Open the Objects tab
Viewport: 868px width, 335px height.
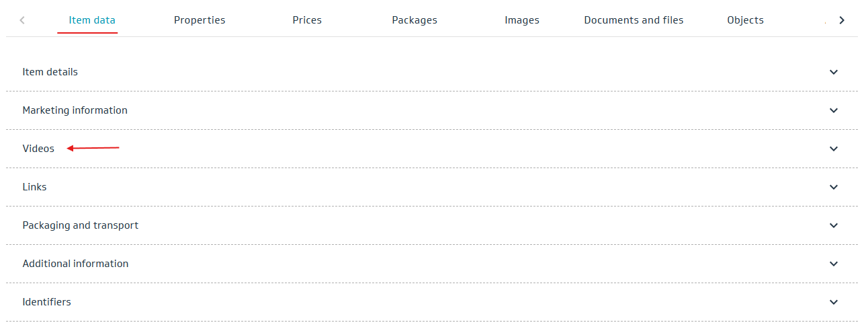point(745,20)
